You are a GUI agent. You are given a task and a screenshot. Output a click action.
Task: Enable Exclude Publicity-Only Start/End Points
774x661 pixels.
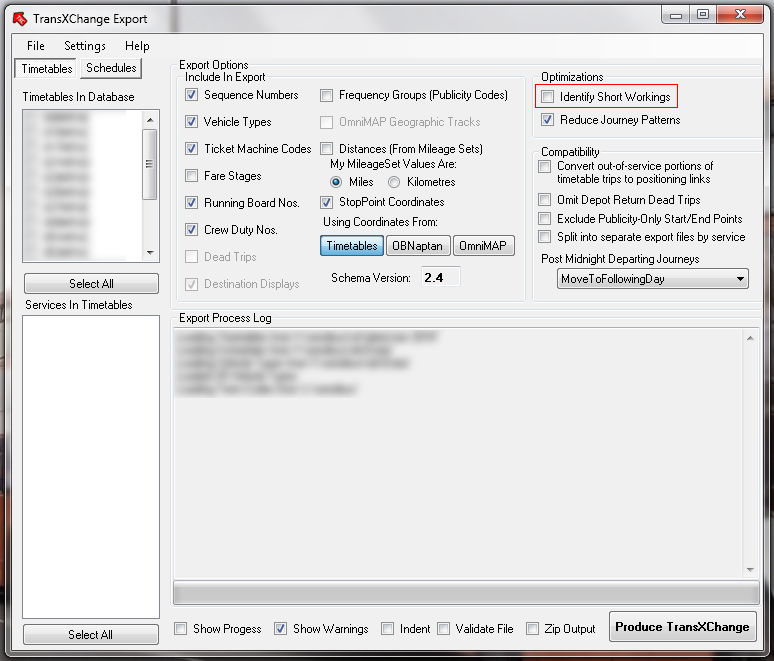point(544,218)
